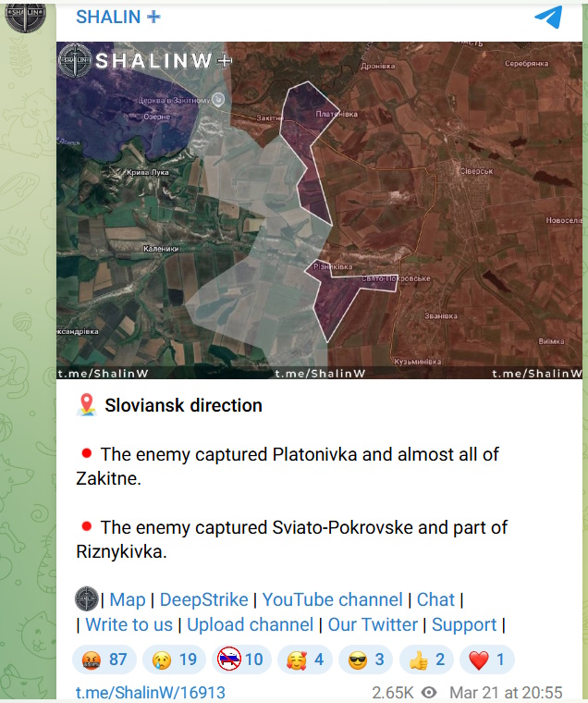
Task: Open the Sloviansk direction map image
Action: (319, 210)
